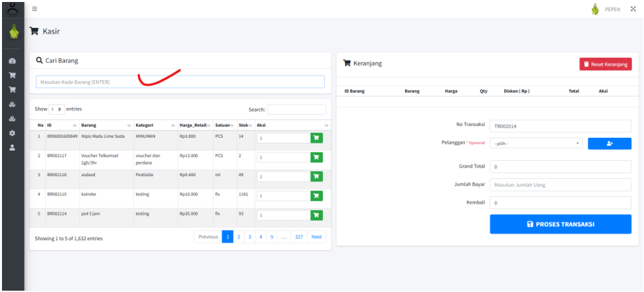The width and height of the screenshot is (644, 292).
Task: Click the No Transaksi field TR002014
Action: point(560,126)
